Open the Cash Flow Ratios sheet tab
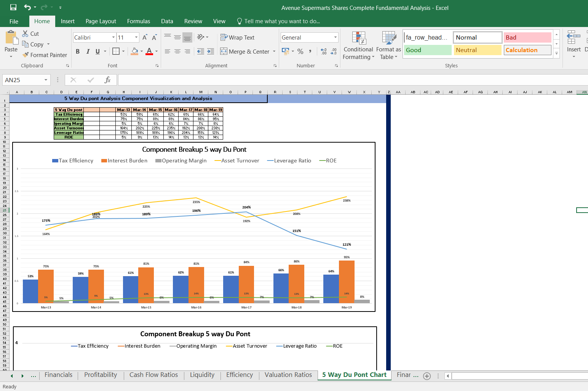This screenshot has width=588, height=391. point(153,375)
